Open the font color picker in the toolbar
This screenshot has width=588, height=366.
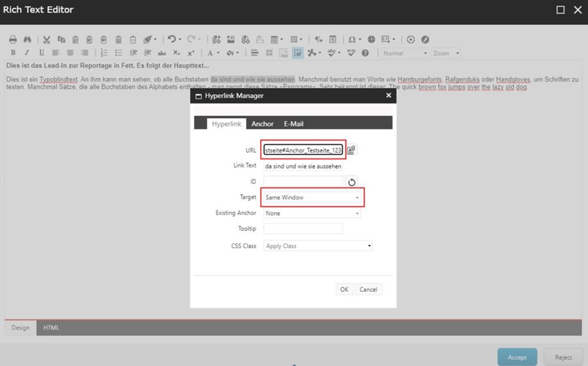point(210,53)
